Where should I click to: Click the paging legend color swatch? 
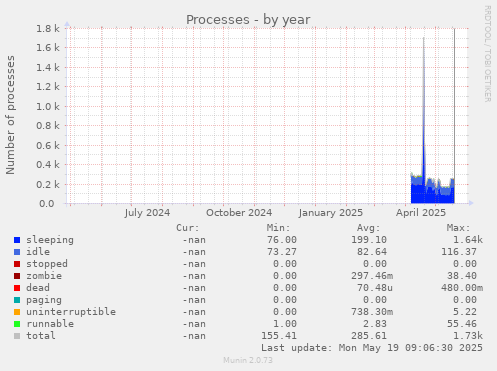point(17,300)
